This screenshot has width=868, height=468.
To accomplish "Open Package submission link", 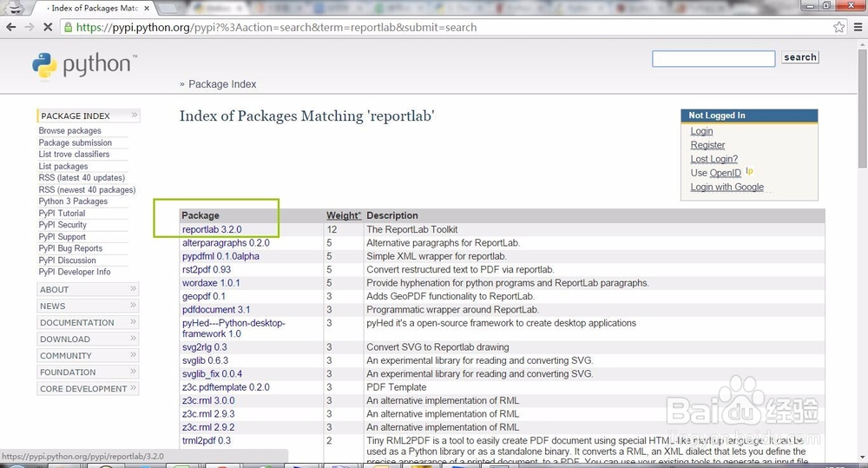I will [x=75, y=142].
